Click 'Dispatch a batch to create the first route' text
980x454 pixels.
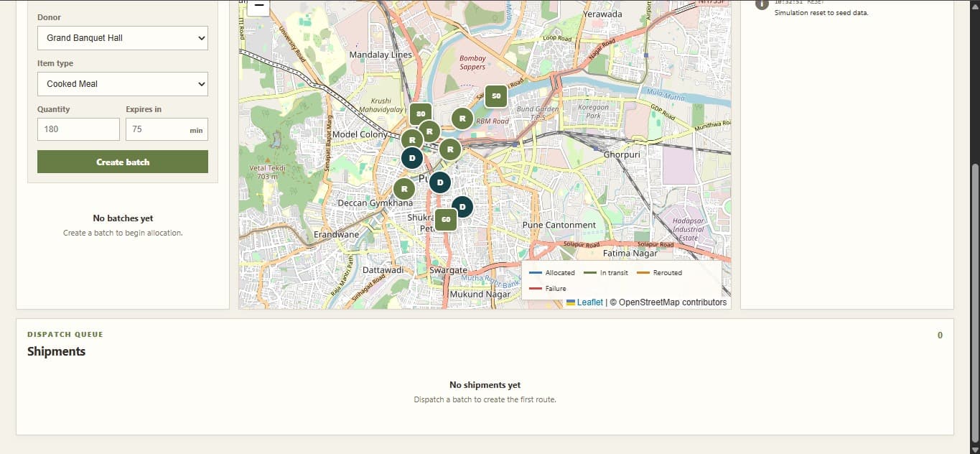pyautogui.click(x=485, y=399)
